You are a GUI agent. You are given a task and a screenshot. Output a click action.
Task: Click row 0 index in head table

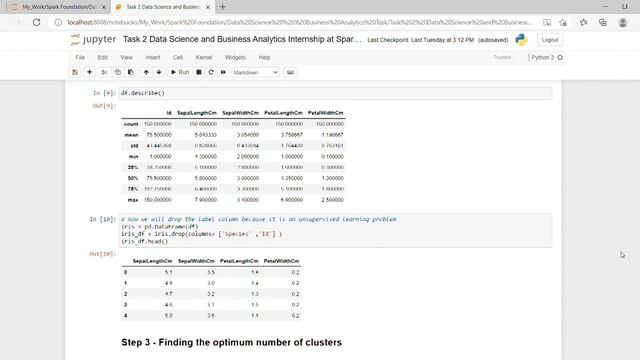click(125, 272)
